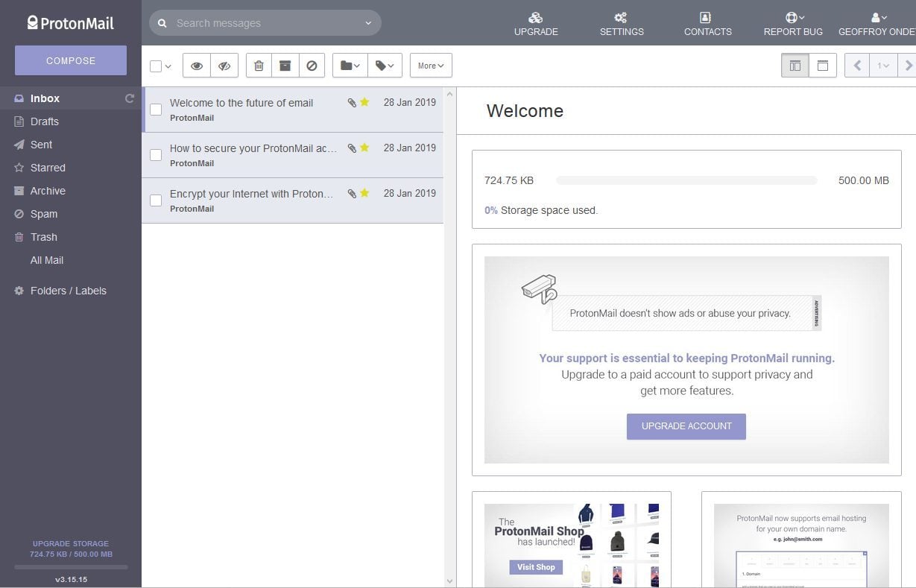Click the message list scrollbar

449,337
